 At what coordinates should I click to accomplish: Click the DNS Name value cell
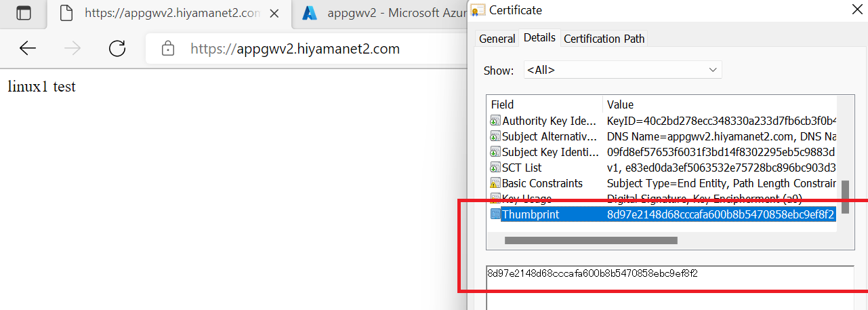pyautogui.click(x=721, y=136)
